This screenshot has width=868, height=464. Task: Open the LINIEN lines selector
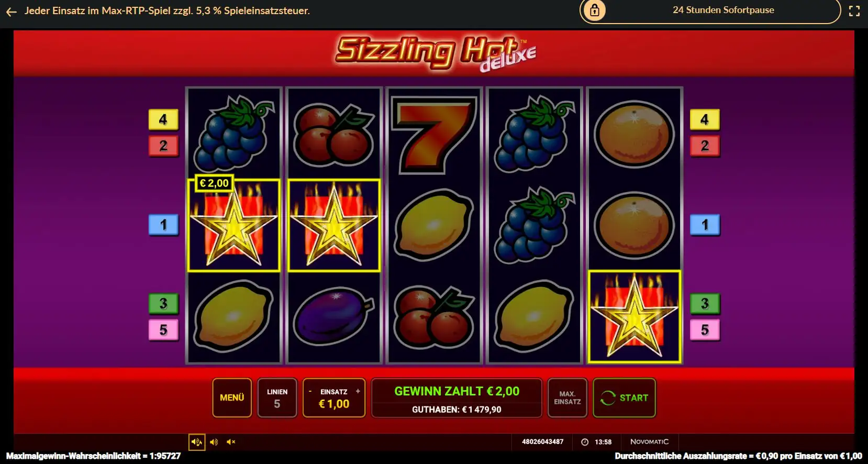pos(277,397)
